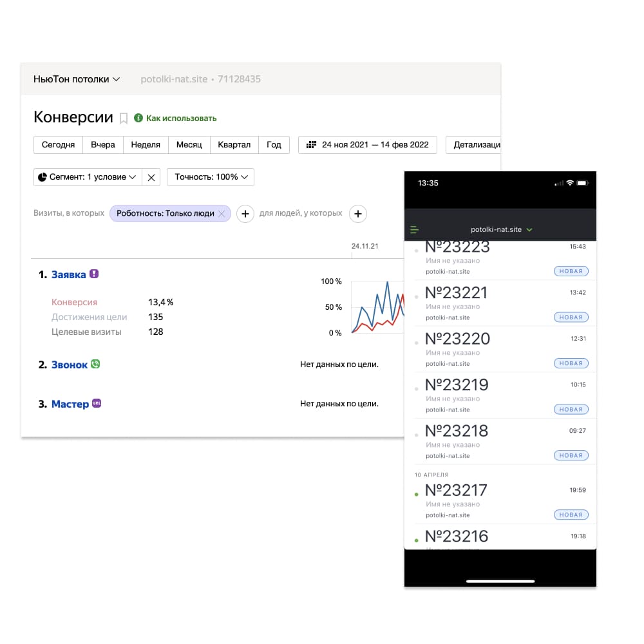Open the Заявка goal link
644x644 pixels.
pyautogui.click(x=68, y=274)
